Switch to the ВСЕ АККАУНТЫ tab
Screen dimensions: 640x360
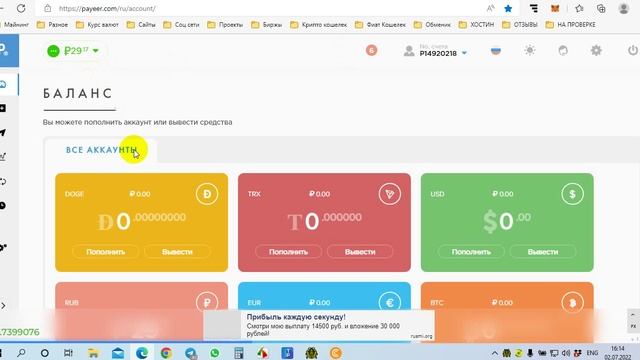pos(101,150)
